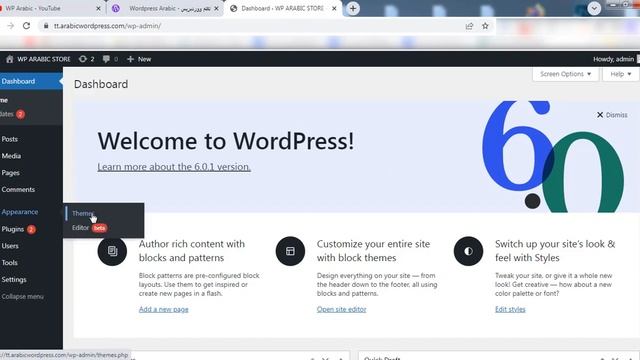Image resolution: width=640 pixels, height=360 pixels.
Task: Open the Users menu
Action: 30,246
